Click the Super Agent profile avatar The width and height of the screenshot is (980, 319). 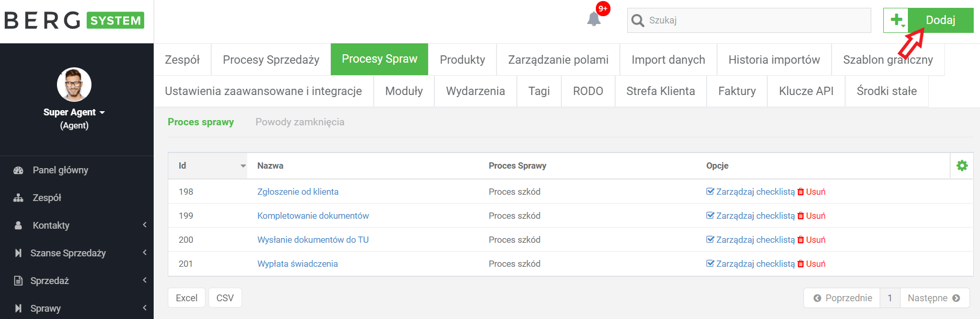tap(74, 84)
